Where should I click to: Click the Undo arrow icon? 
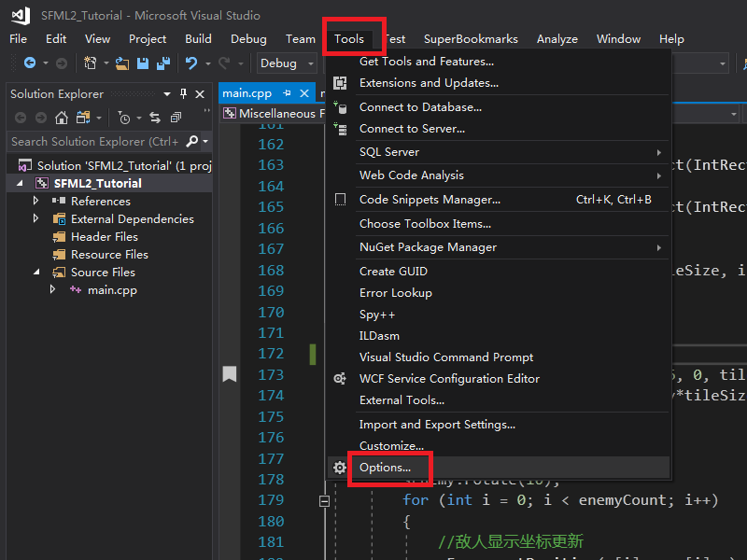(191, 63)
